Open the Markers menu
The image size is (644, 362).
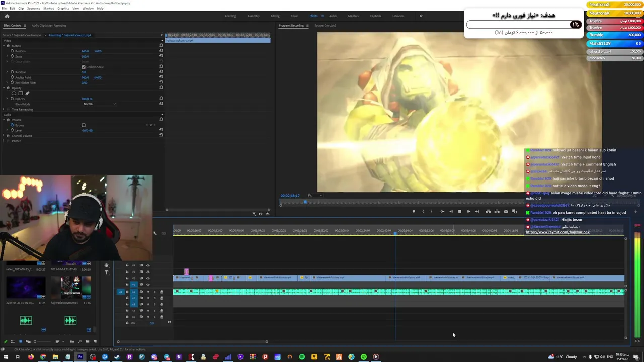point(49,9)
